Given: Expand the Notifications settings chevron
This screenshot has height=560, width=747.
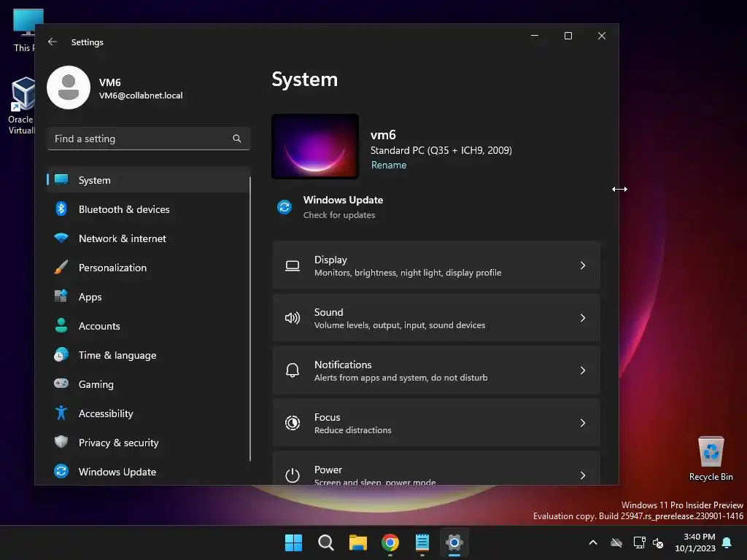Looking at the screenshot, I should 583,370.
